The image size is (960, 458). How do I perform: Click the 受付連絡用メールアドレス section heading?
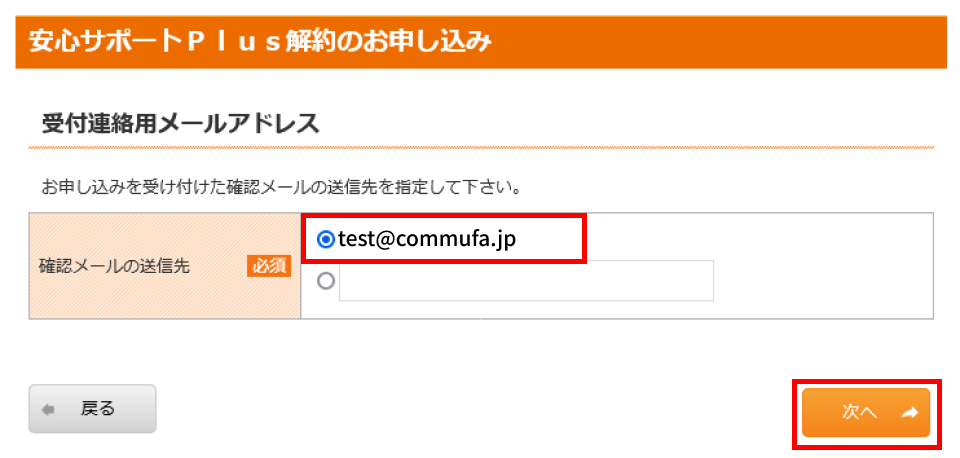click(x=180, y=124)
